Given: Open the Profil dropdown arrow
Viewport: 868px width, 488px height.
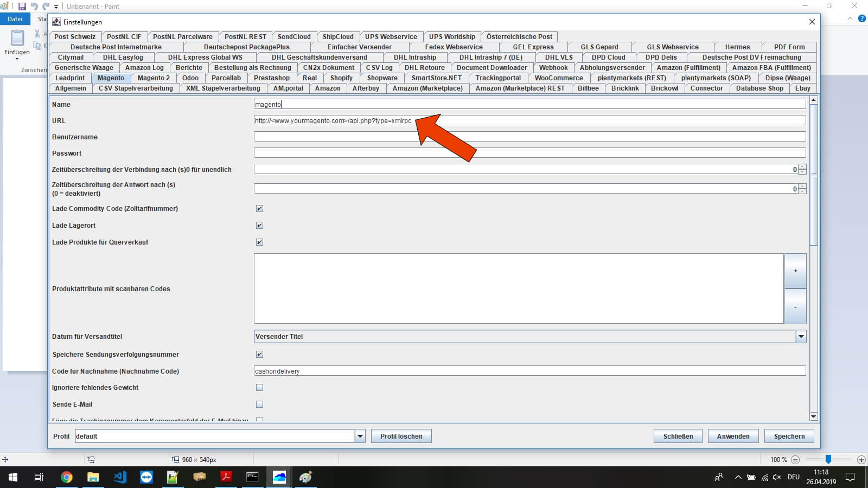Looking at the screenshot, I should pos(360,436).
